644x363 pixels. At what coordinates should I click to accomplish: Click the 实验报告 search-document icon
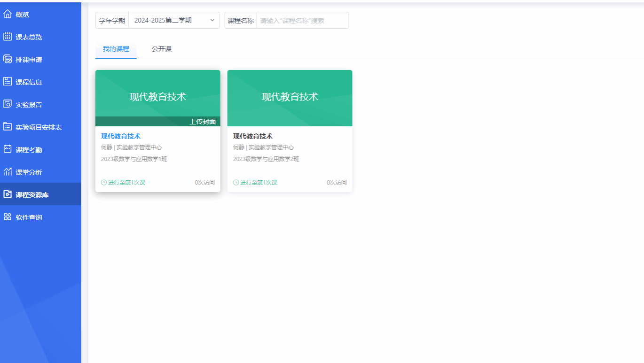pos(8,104)
